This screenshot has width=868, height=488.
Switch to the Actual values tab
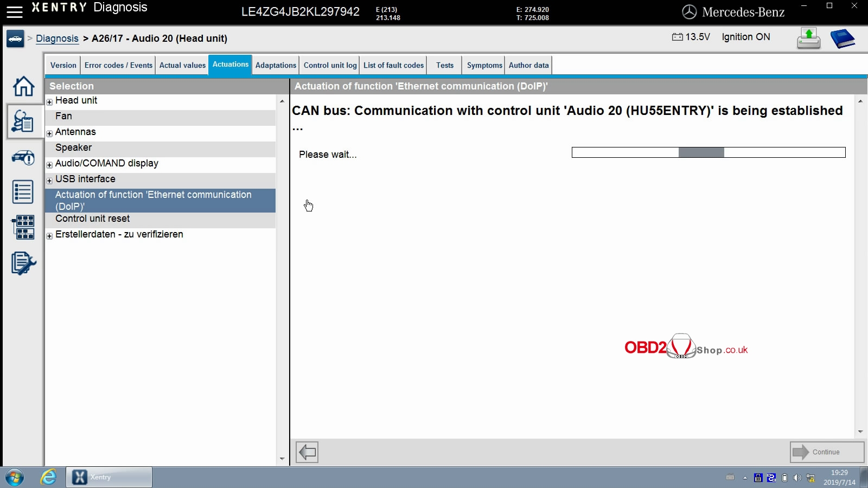click(x=182, y=65)
